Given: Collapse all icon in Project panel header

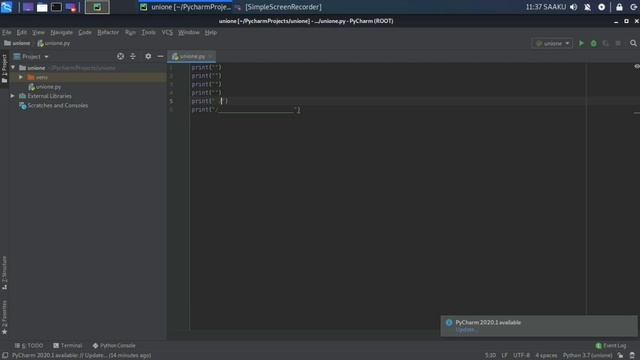Looking at the screenshot, I should point(133,56).
